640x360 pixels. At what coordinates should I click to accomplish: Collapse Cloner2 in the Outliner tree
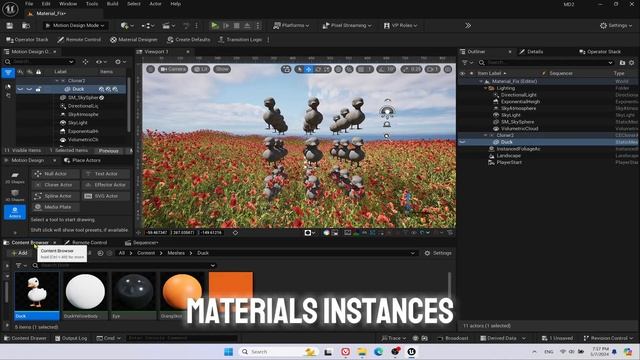coord(486,135)
